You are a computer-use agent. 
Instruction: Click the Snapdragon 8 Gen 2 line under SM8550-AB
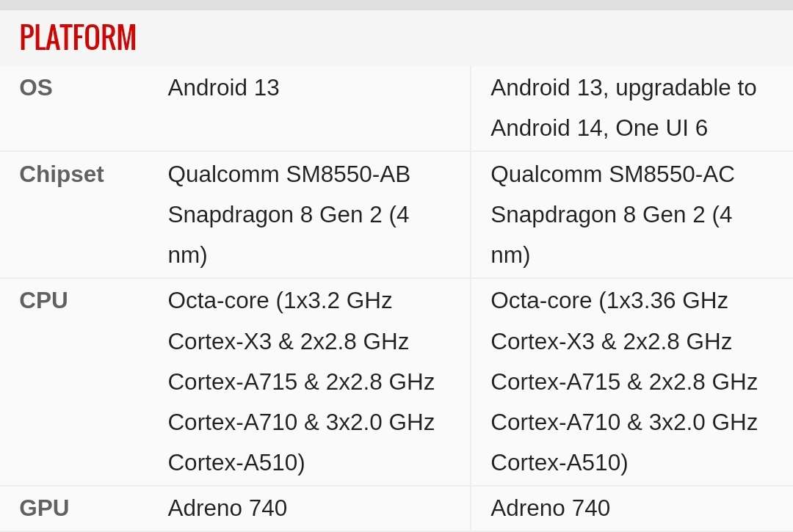(288, 215)
